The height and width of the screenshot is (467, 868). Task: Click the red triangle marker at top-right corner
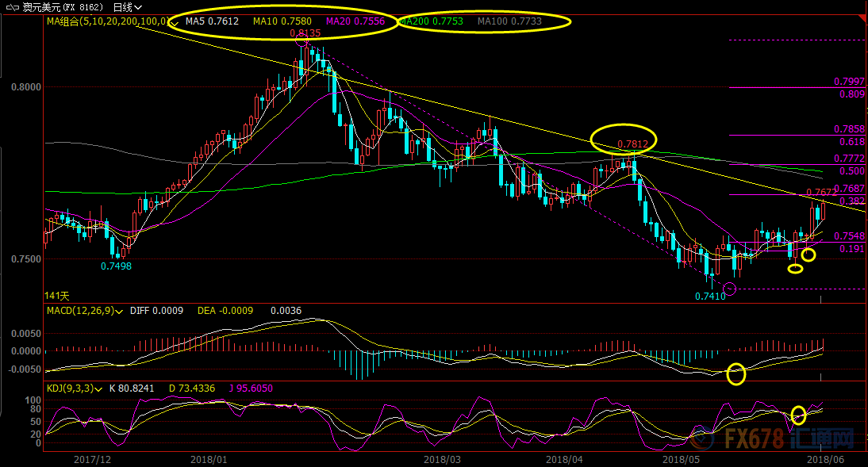coord(862,17)
